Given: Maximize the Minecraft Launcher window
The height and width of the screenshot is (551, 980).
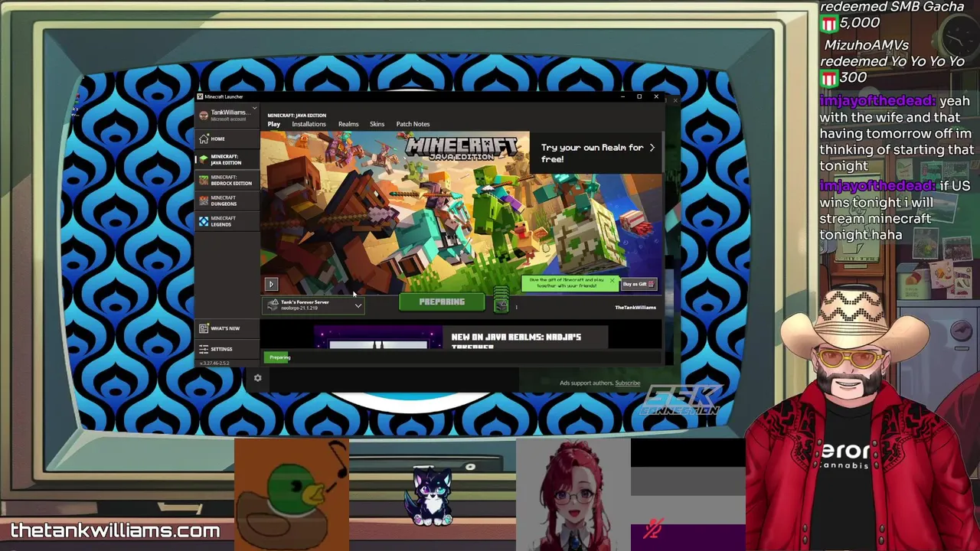Looking at the screenshot, I should pyautogui.click(x=639, y=96).
